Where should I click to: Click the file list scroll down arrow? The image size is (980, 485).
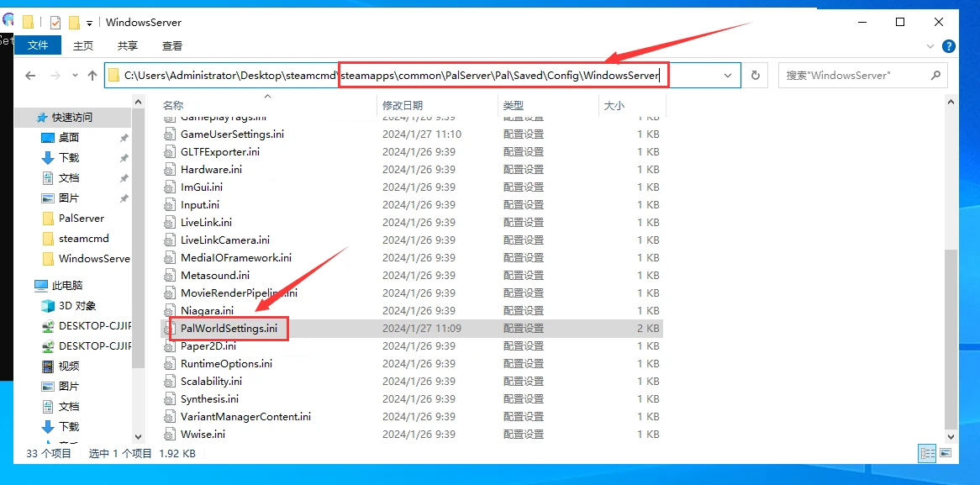click(x=951, y=437)
